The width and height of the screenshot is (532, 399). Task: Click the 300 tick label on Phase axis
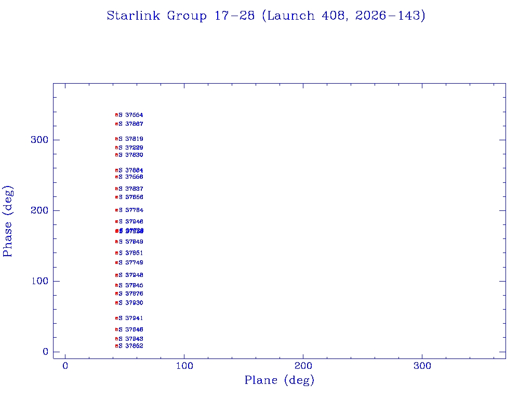[x=39, y=140]
